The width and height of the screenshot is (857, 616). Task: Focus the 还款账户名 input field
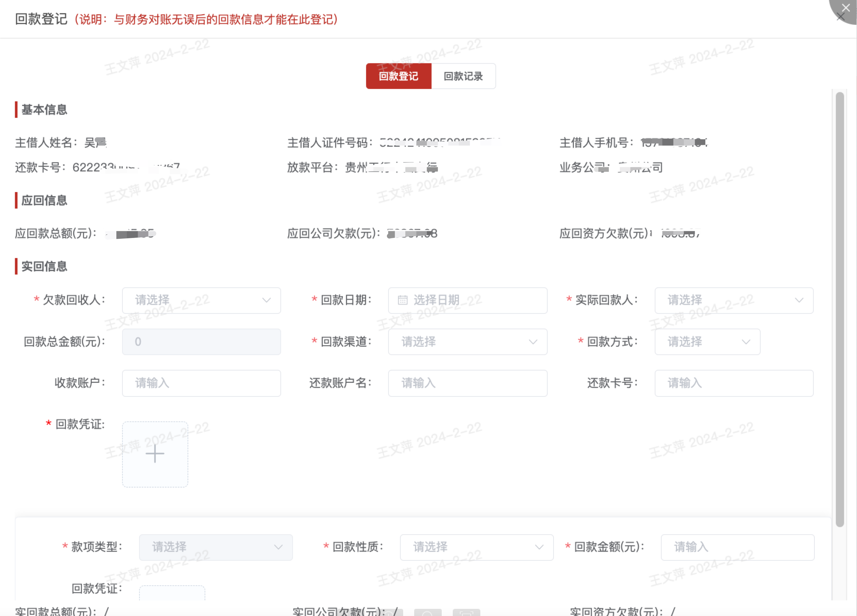467,383
